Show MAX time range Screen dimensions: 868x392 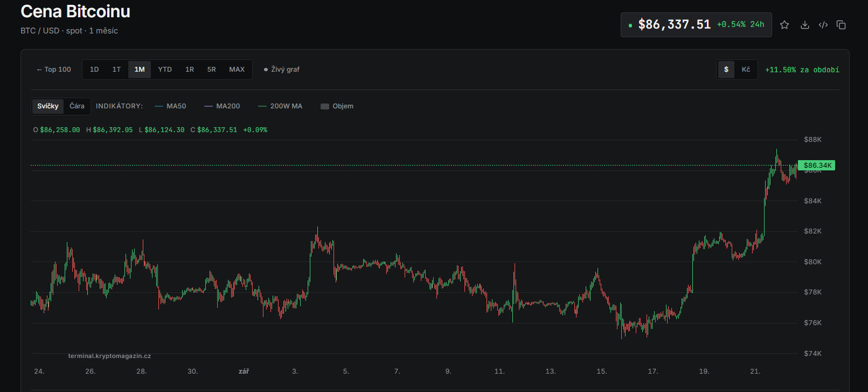[237, 70]
